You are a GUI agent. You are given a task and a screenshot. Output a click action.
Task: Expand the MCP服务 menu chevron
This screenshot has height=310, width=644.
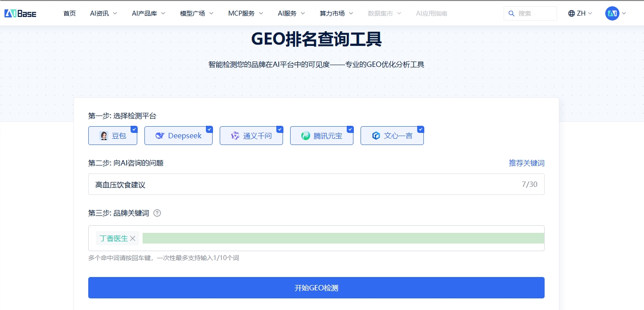pyautogui.click(x=261, y=13)
